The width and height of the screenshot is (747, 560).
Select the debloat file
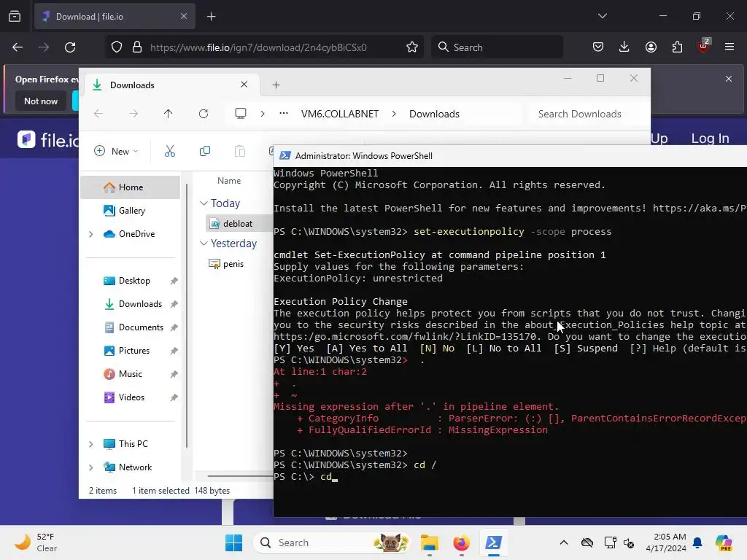pyautogui.click(x=239, y=223)
